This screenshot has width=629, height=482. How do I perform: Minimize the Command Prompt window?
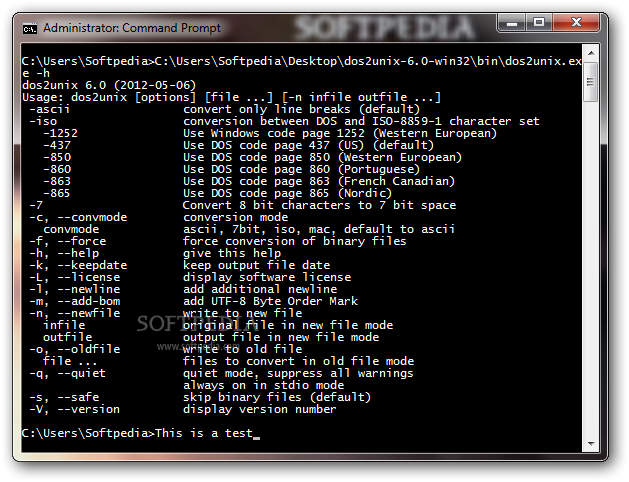[511, 23]
